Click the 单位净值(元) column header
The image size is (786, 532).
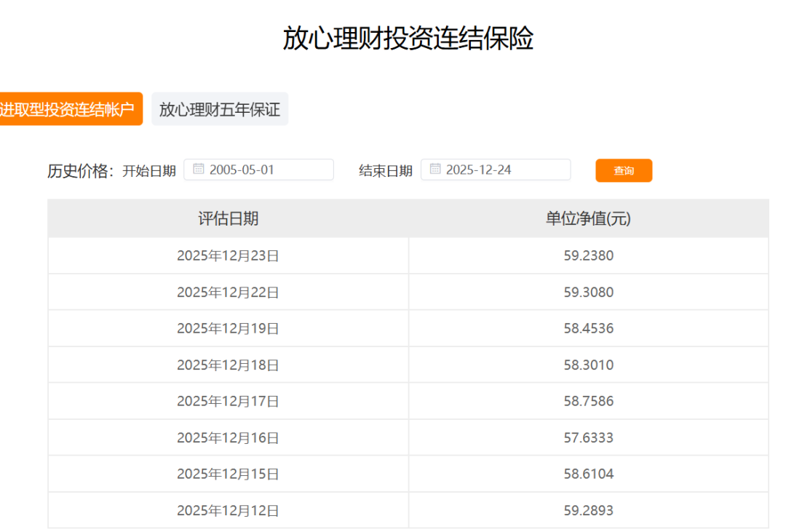pos(588,218)
